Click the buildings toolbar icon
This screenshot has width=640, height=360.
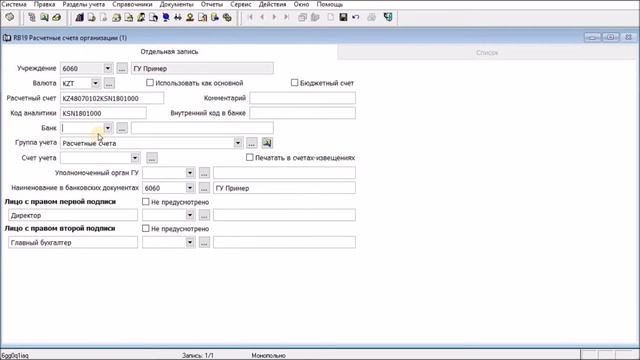80,17
